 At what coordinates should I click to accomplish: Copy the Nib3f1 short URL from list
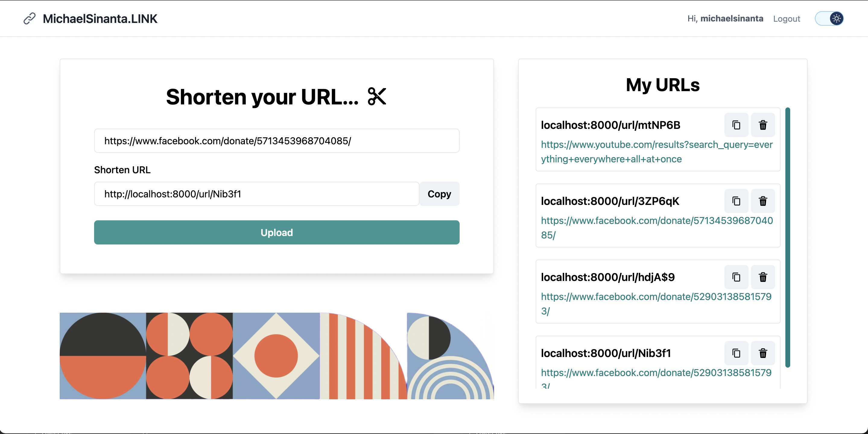click(x=736, y=353)
